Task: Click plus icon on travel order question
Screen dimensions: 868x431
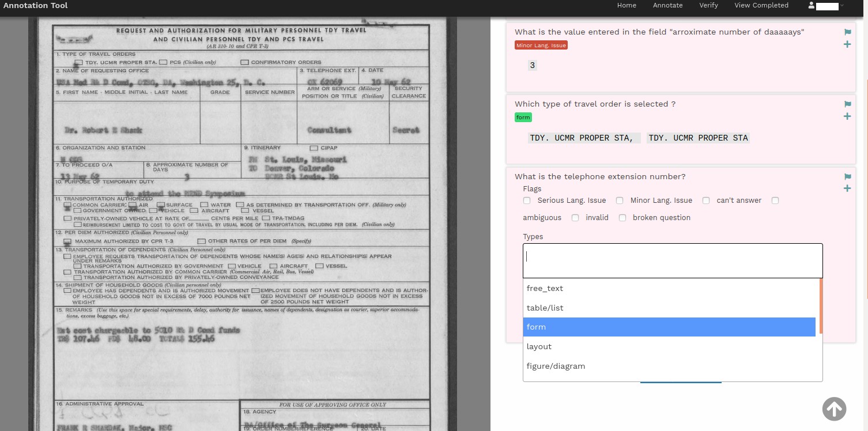Action: (x=847, y=116)
